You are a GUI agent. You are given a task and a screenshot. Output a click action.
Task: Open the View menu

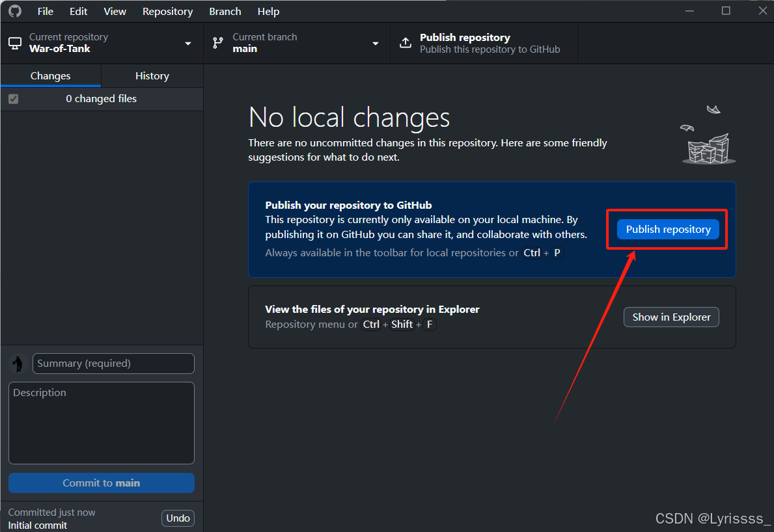[x=115, y=11]
